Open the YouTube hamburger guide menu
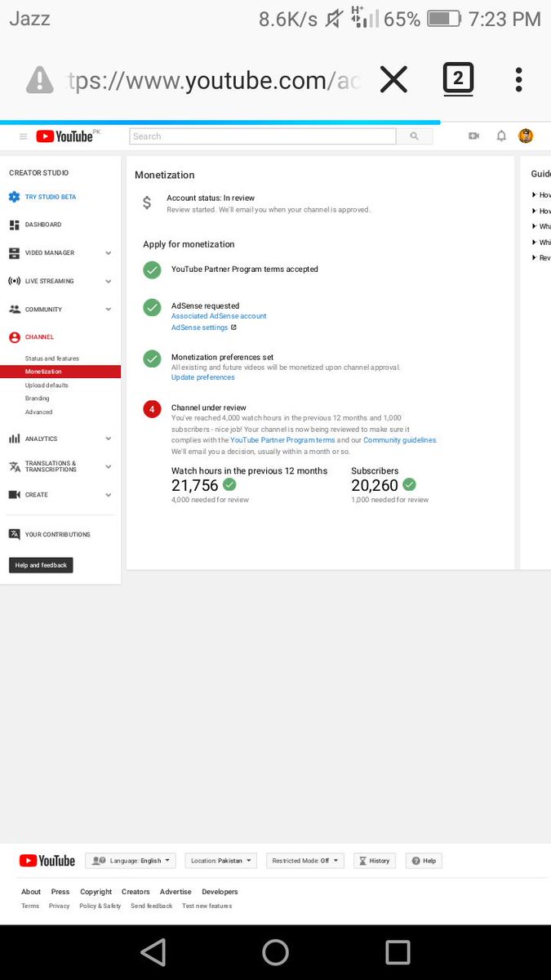Viewport: 551px width, 980px height. click(x=24, y=136)
